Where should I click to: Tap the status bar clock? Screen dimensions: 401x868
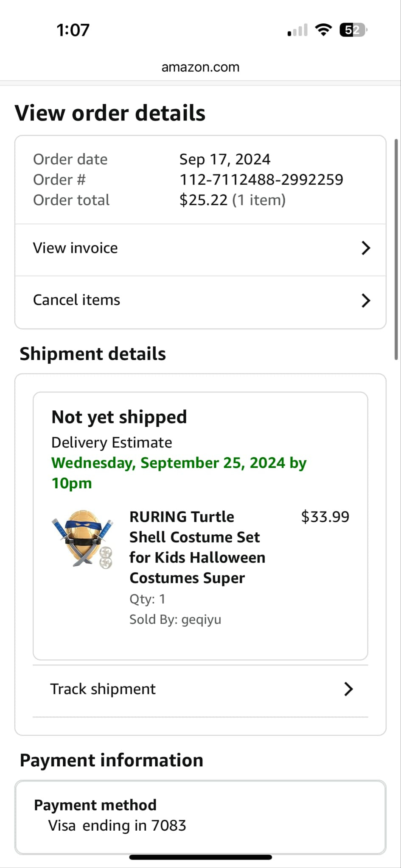click(73, 30)
